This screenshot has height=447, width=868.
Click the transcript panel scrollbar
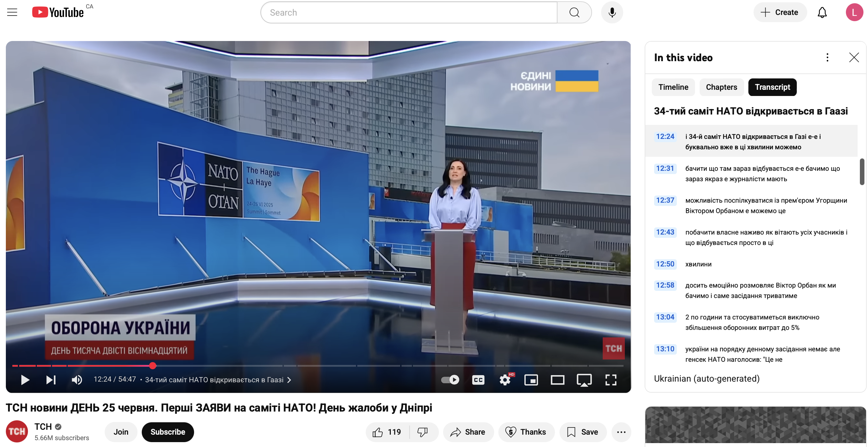862,171
